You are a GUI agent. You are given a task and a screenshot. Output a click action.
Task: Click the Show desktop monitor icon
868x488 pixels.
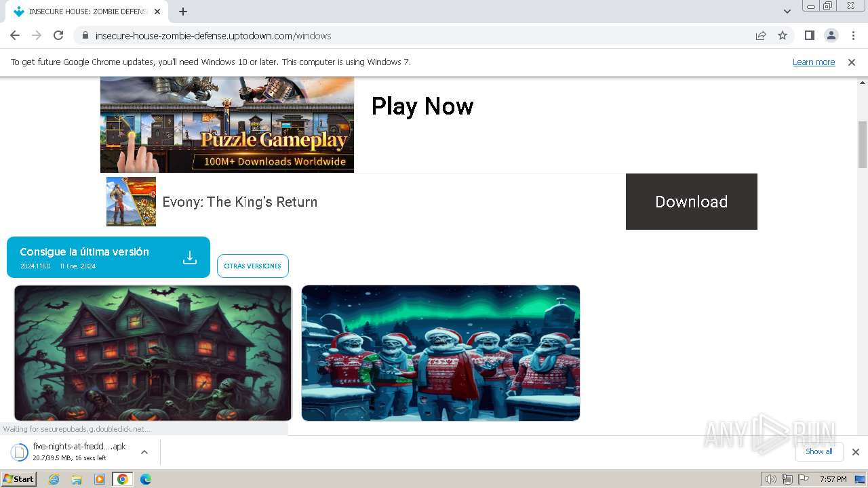860,479
